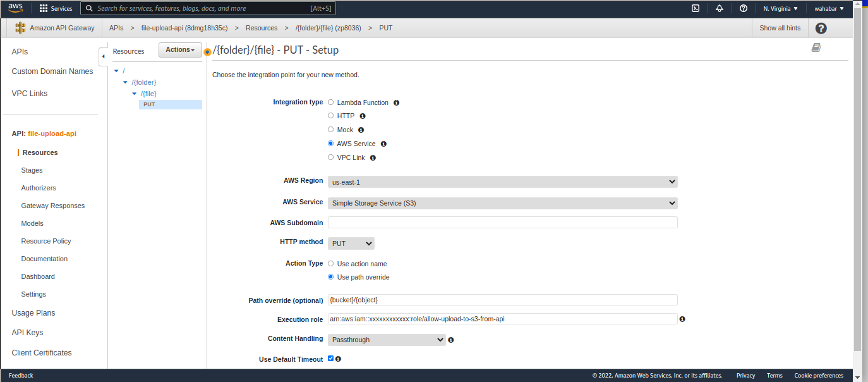Go to Gateway Responses section

coord(52,206)
